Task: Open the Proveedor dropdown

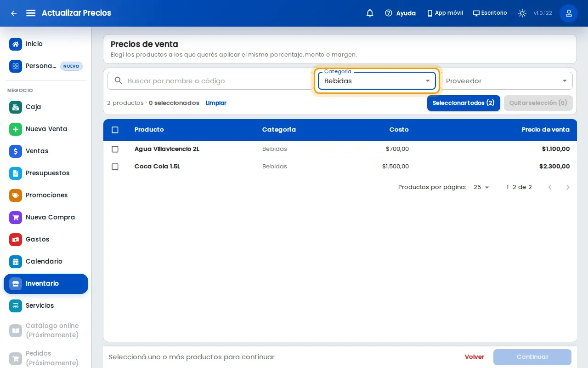Action: pos(507,81)
